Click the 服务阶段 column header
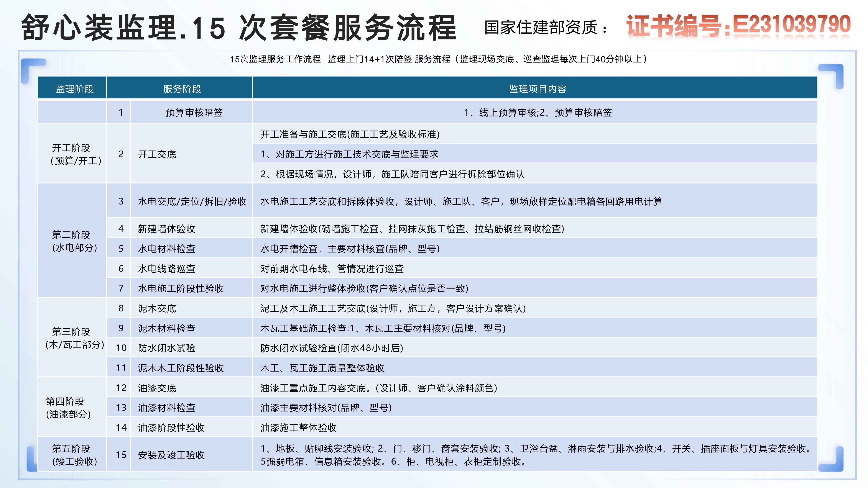 182,89
